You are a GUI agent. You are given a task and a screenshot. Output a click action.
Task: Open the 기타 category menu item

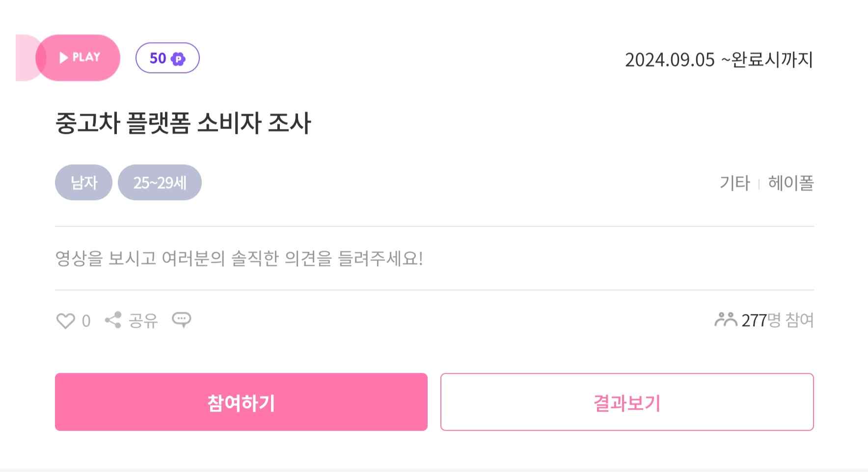(x=733, y=183)
